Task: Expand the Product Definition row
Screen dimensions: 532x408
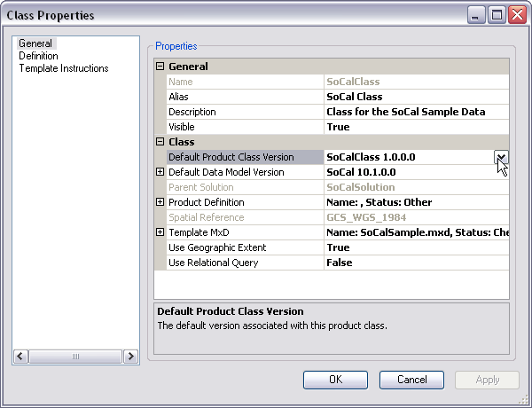Action: (x=160, y=202)
